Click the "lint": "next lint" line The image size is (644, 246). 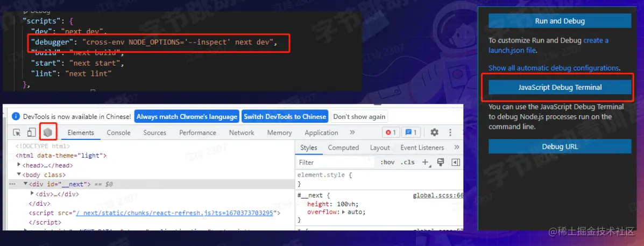coord(72,74)
